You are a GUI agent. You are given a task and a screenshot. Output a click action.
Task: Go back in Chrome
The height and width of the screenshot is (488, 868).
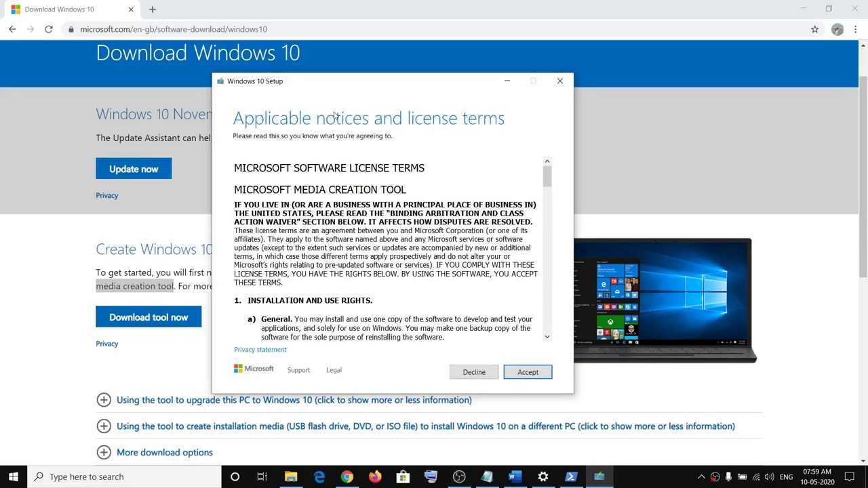(12, 29)
